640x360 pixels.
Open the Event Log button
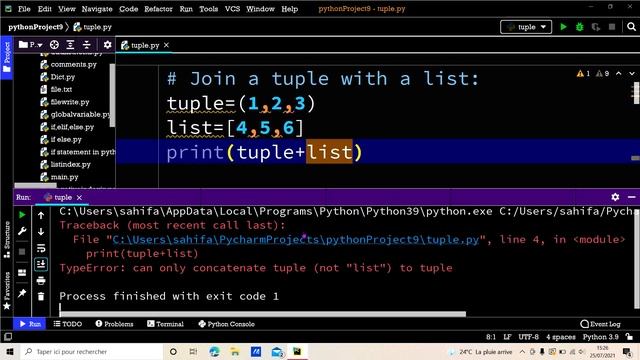click(x=600, y=324)
